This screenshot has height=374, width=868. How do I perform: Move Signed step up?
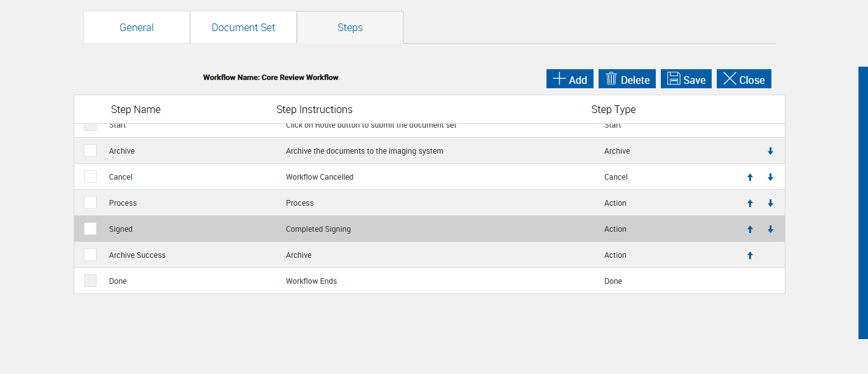point(750,229)
